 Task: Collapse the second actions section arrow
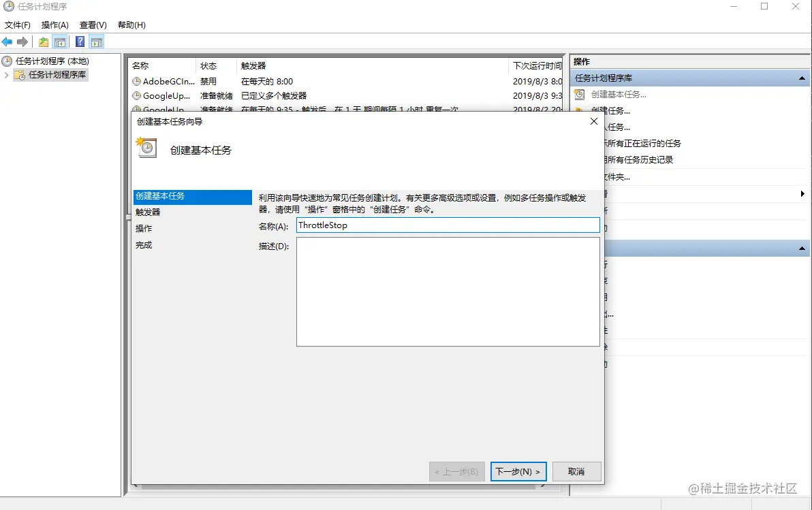tap(802, 249)
